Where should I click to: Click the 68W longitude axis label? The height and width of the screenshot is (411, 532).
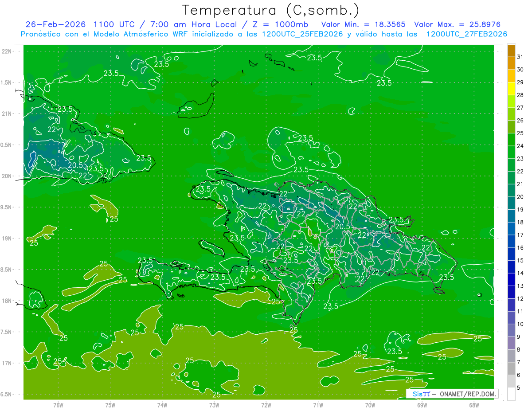tap(474, 405)
